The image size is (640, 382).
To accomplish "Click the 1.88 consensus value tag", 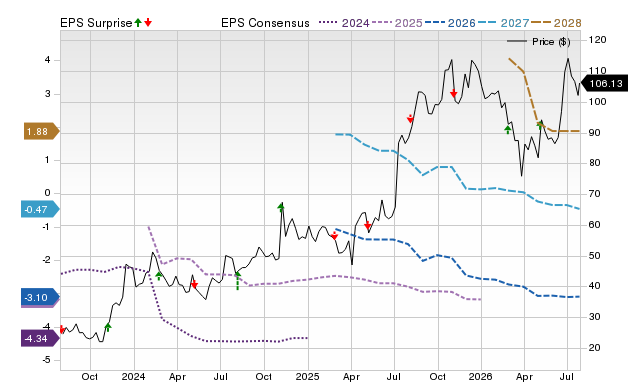I will (42, 131).
